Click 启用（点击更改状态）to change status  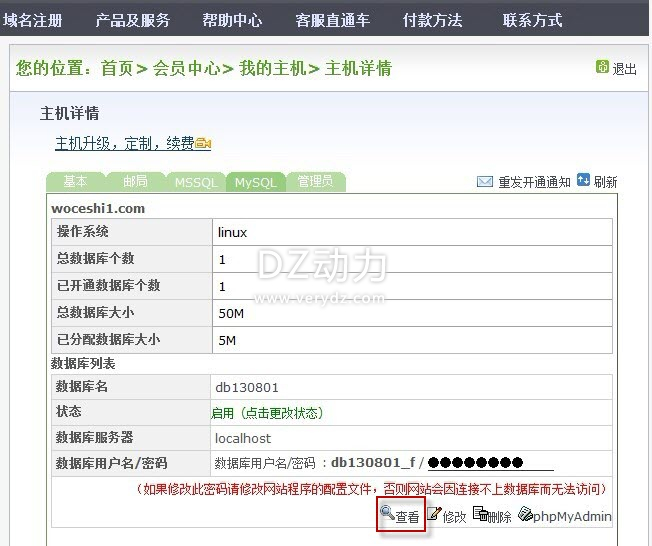267,413
